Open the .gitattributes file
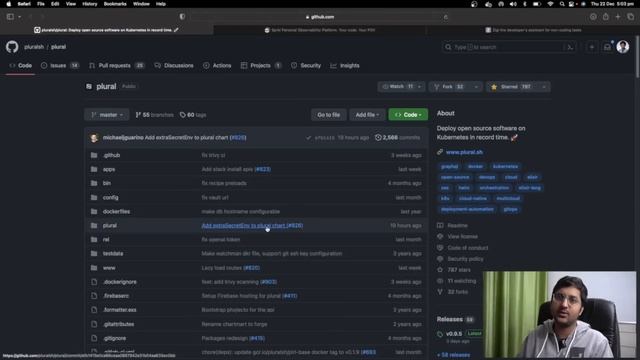Screen dimensions: 640x360 tap(118, 324)
